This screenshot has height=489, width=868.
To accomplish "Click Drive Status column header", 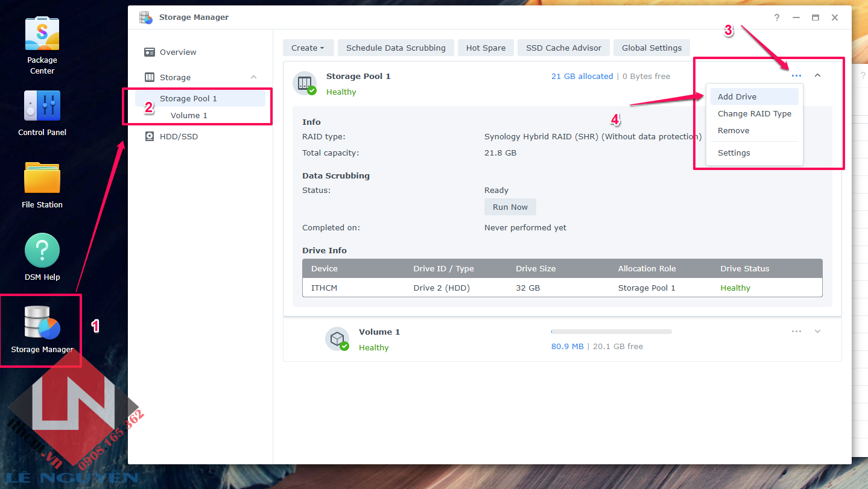I will coord(745,268).
